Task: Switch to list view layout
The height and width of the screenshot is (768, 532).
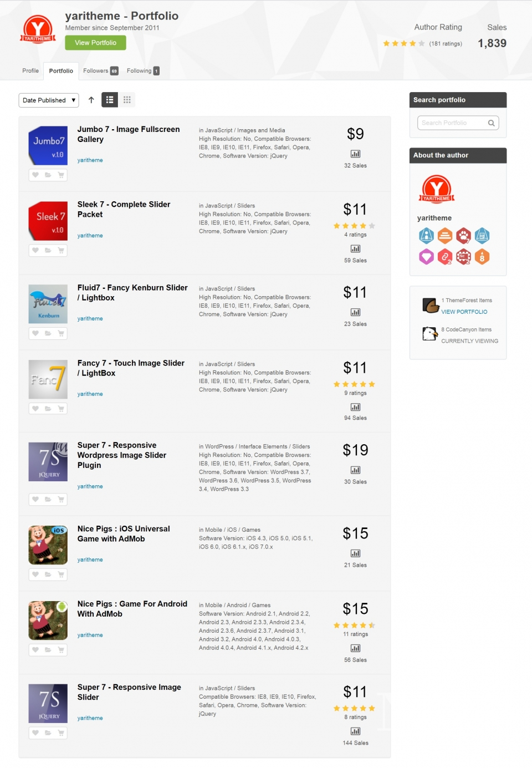Action: pos(110,100)
